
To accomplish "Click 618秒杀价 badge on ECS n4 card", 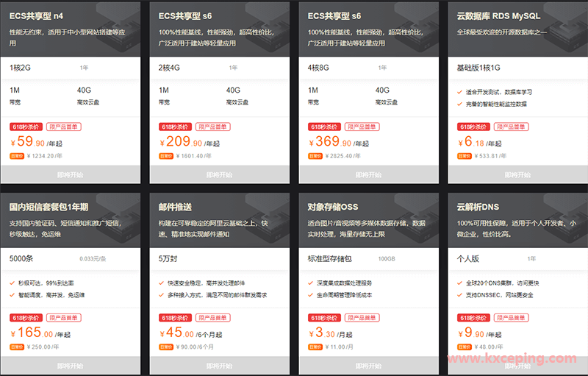I will coord(26,127).
